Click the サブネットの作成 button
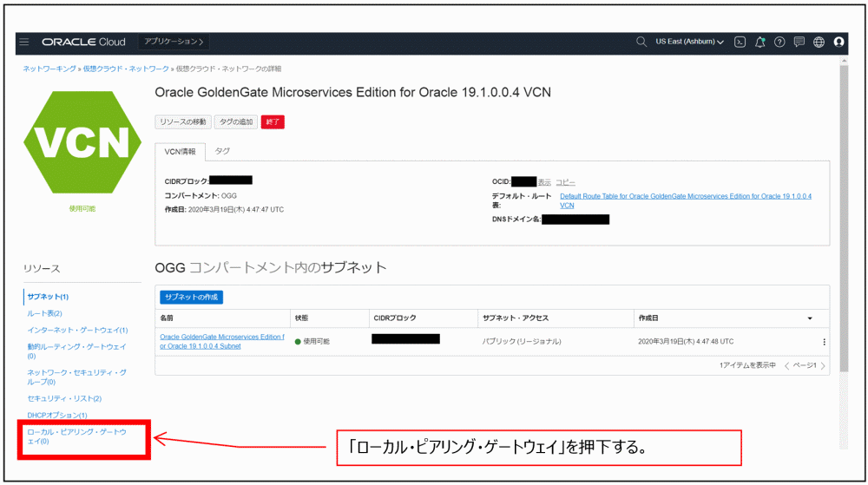 pos(192,297)
